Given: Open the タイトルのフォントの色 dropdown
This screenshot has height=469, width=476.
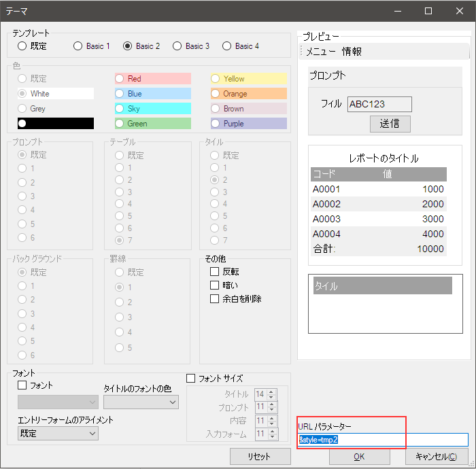Looking at the screenshot, I should coord(141,402).
